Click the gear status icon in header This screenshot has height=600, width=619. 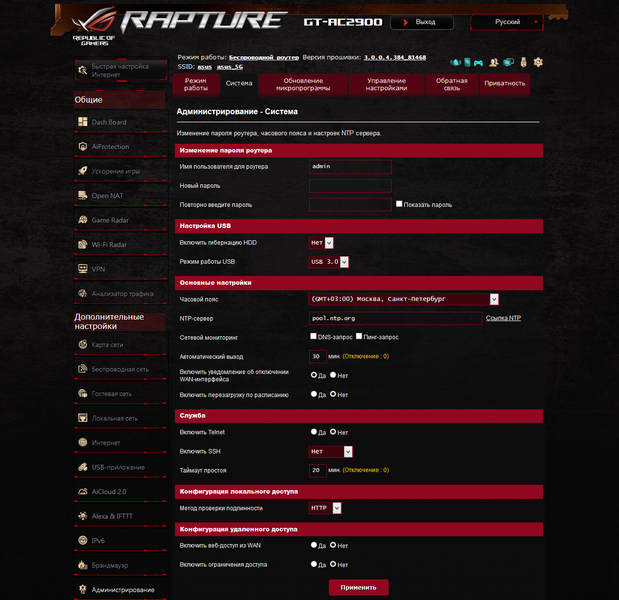point(538,62)
